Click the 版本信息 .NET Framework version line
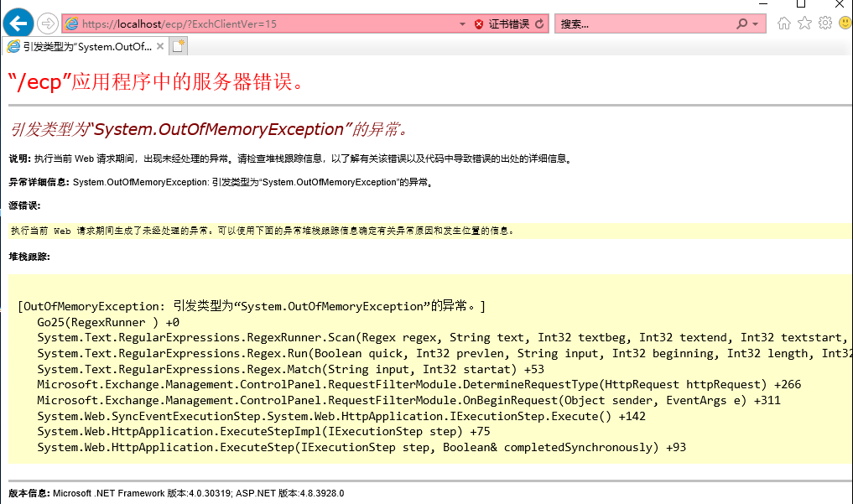This screenshot has height=504, width=853. pyautogui.click(x=176, y=493)
